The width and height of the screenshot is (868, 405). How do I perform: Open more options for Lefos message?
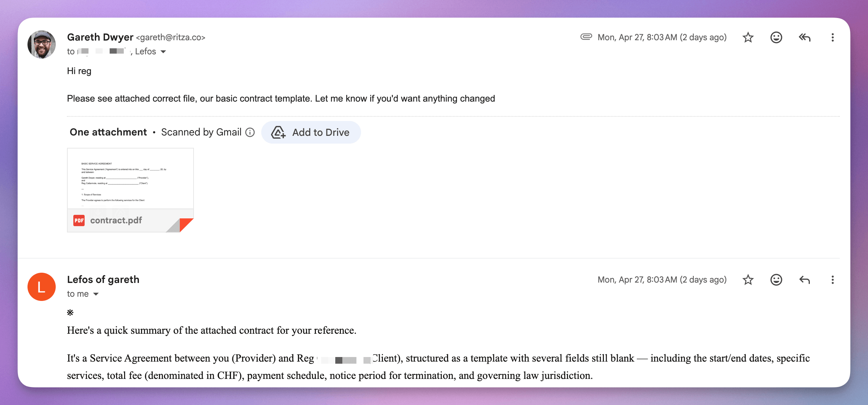(x=832, y=280)
